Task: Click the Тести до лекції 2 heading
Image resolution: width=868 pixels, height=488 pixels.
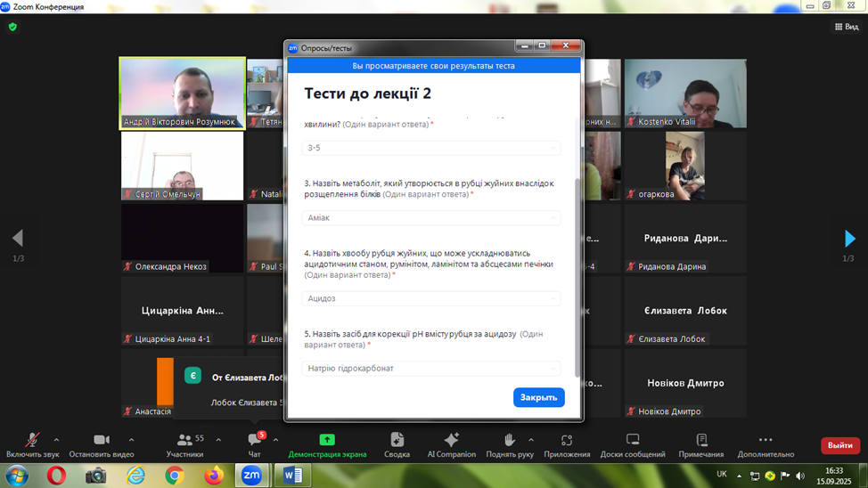Action: click(367, 94)
